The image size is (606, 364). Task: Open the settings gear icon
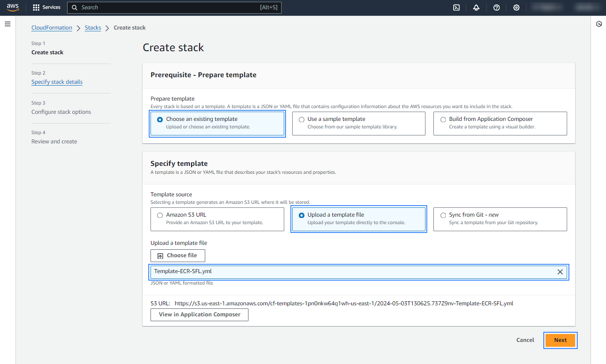click(x=516, y=8)
